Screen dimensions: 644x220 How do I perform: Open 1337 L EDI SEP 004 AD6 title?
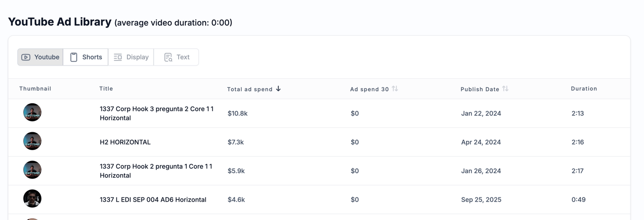click(x=153, y=200)
